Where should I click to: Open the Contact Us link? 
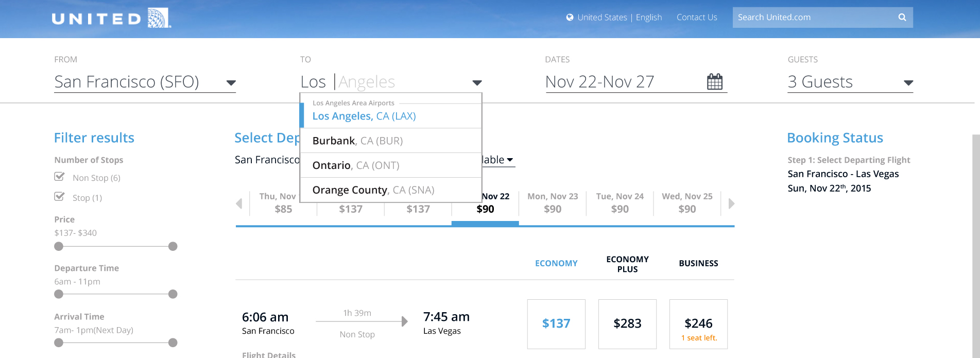(x=697, y=18)
